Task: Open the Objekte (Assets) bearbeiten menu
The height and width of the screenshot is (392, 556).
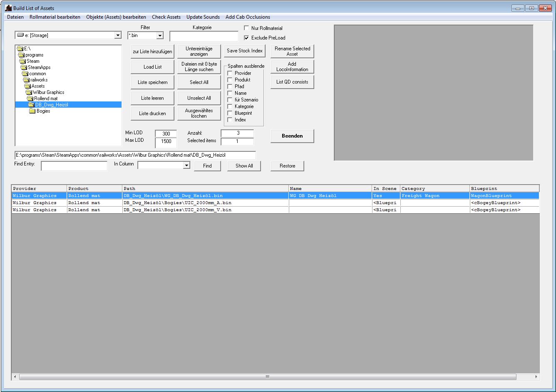Action: [116, 17]
